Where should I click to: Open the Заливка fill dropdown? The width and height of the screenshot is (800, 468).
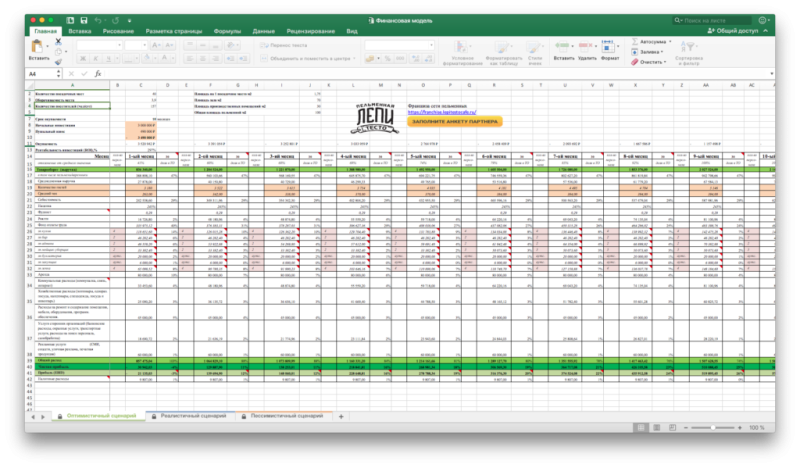click(x=647, y=52)
